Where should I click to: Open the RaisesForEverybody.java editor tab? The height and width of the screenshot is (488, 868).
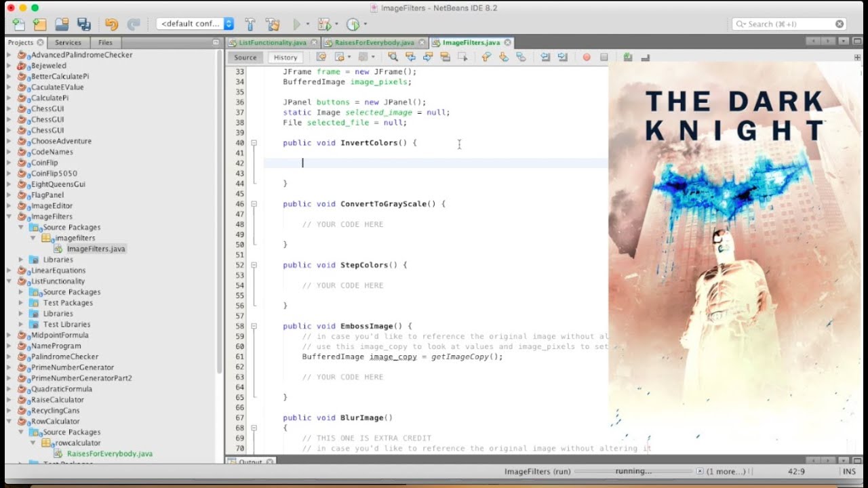pyautogui.click(x=374, y=42)
